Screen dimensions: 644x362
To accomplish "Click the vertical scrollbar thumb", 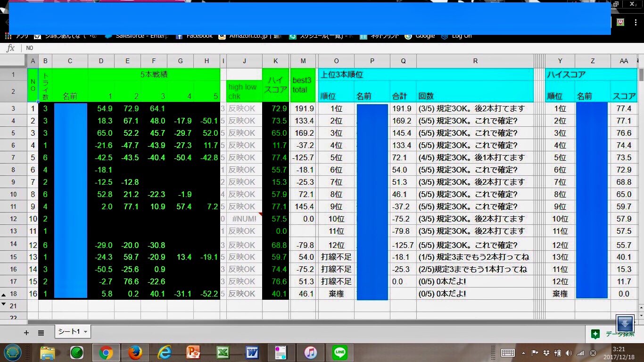I will point(641,74).
